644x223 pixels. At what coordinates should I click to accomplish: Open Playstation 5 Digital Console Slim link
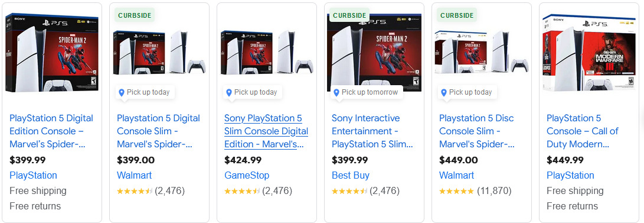click(x=159, y=131)
